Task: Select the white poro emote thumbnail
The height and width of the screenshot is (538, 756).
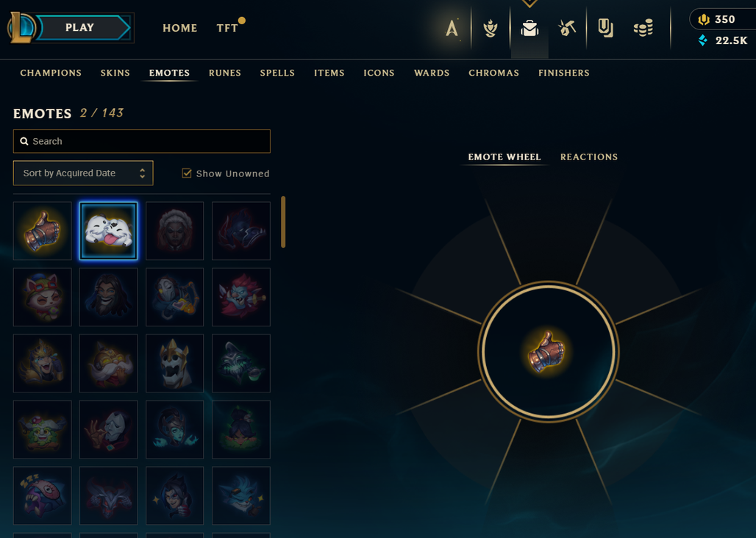Action: coord(109,231)
